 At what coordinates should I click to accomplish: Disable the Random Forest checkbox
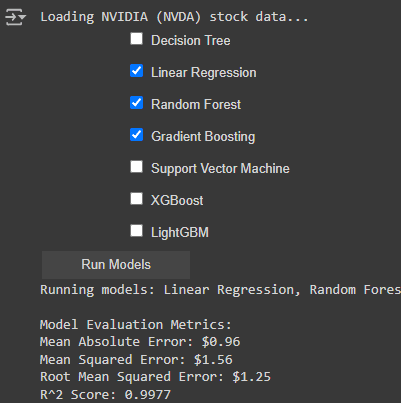pyautogui.click(x=136, y=103)
